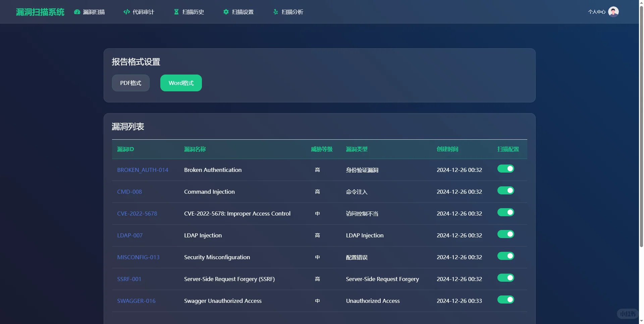Click the 命令注入 type cell
This screenshot has height=324, width=644.
tap(357, 192)
